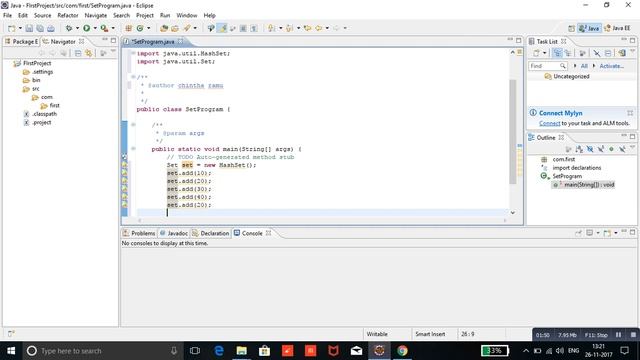This screenshot has width=640, height=360.
Task: Open the File menu
Action: [7, 15]
